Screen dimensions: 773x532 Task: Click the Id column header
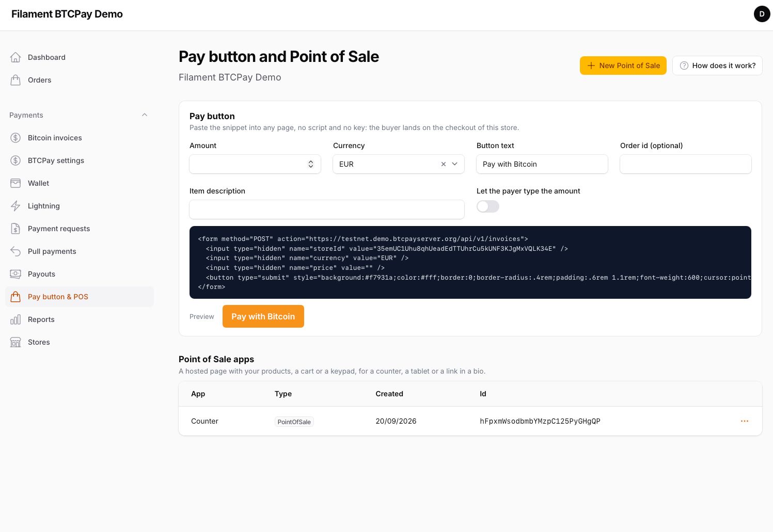[x=483, y=394]
